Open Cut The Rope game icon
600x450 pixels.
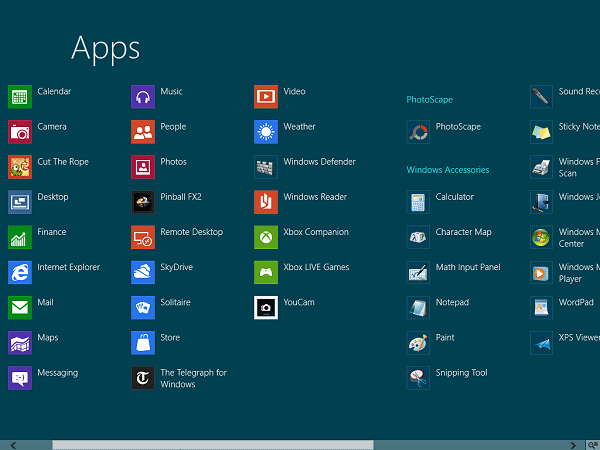click(x=20, y=167)
